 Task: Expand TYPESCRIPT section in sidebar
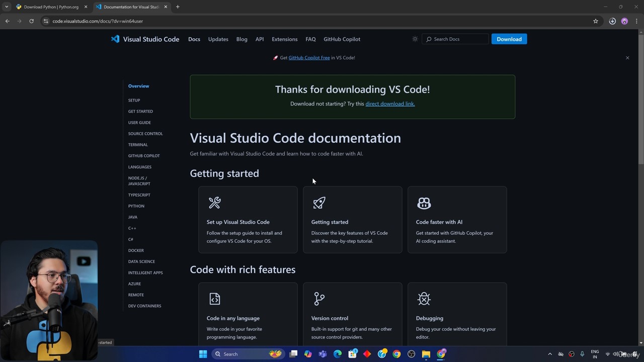pyautogui.click(x=139, y=195)
